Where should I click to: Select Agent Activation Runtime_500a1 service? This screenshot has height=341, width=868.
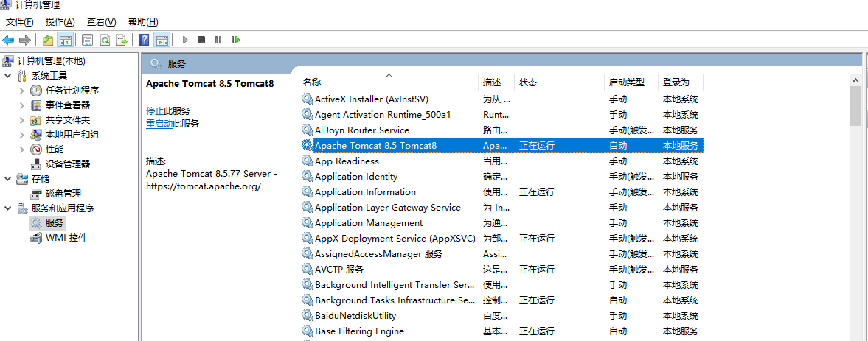click(501, 115)
